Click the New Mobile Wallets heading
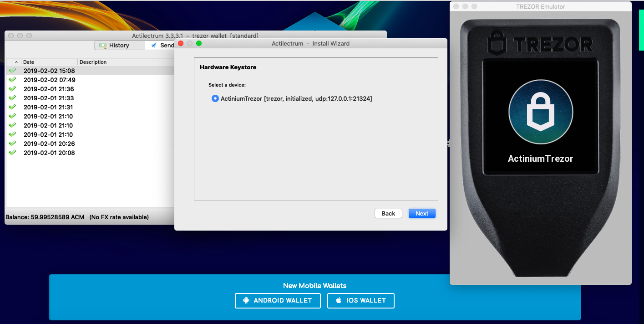 pyautogui.click(x=314, y=286)
